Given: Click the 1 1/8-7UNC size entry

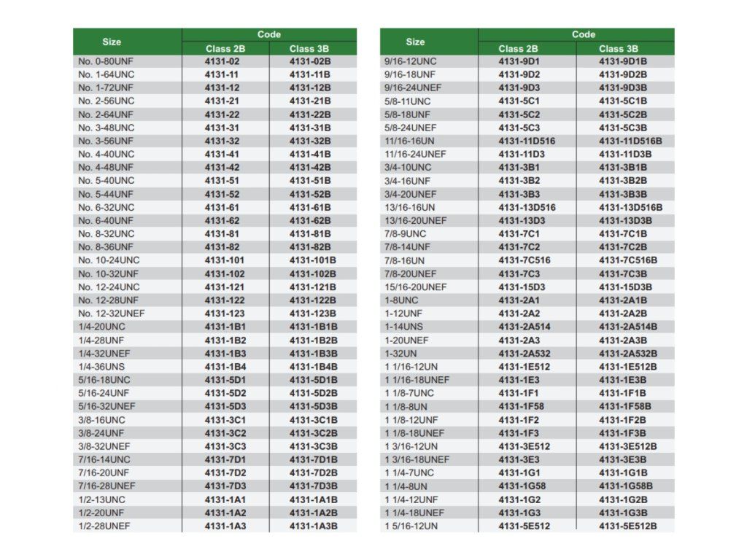Looking at the screenshot, I should pos(409,393).
